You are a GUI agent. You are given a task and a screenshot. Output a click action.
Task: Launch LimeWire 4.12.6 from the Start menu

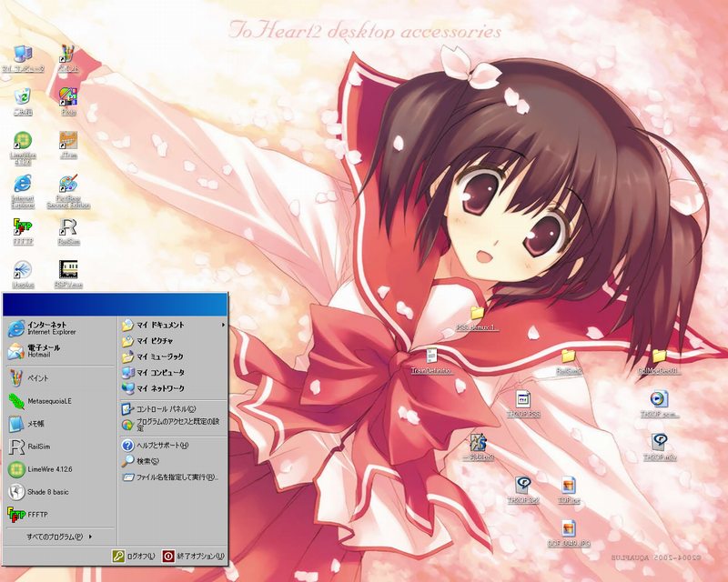tap(60, 469)
